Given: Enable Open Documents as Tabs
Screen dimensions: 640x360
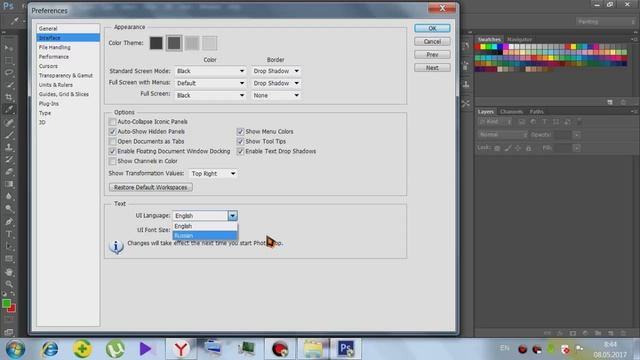Looking at the screenshot, I should [x=112, y=141].
